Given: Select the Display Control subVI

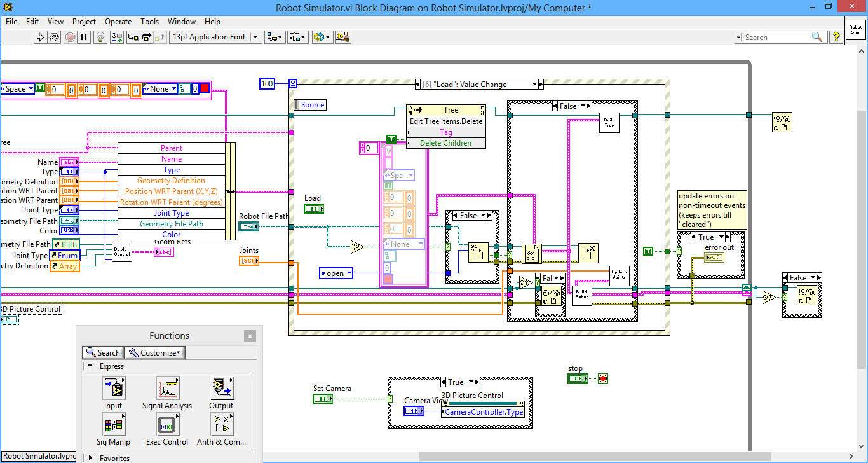Looking at the screenshot, I should (x=122, y=252).
